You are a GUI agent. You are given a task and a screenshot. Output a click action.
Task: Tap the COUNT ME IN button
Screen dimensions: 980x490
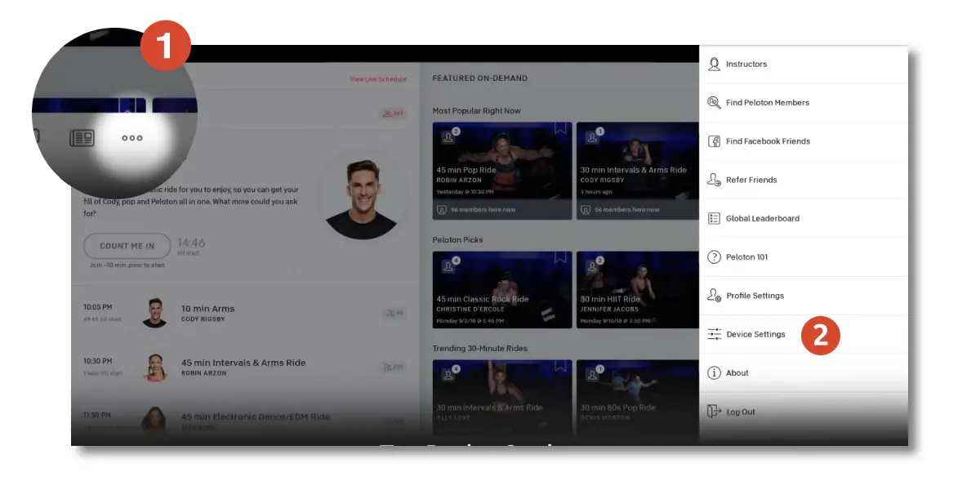tap(127, 246)
